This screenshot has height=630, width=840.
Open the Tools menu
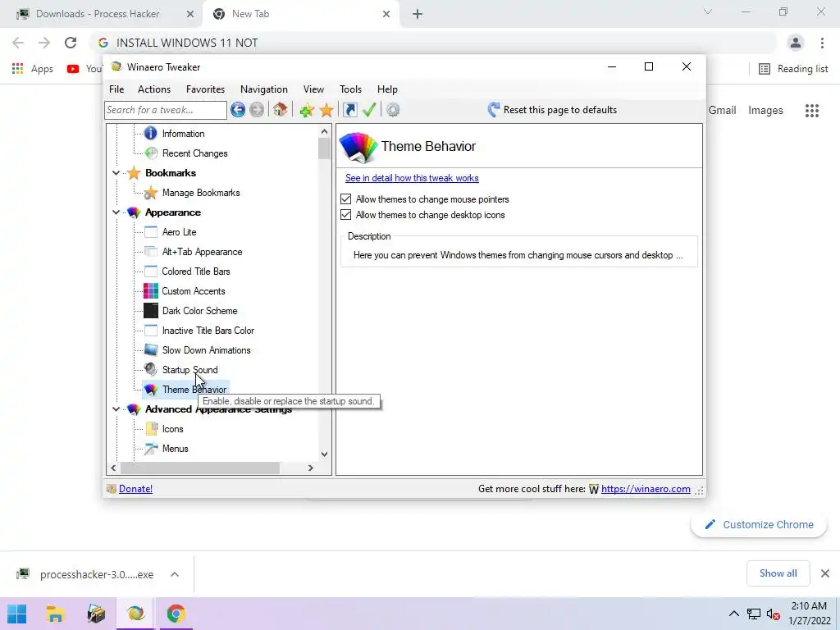tap(350, 89)
